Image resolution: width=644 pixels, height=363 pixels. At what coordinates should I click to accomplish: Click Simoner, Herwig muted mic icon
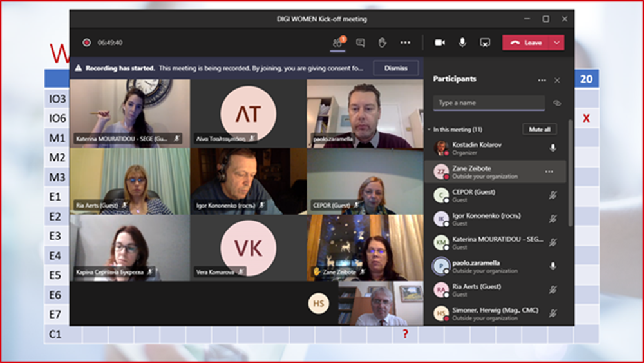pos(553,313)
